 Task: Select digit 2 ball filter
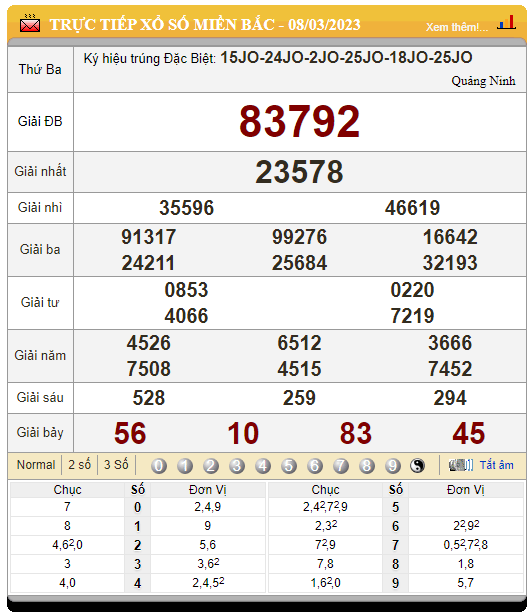click(x=211, y=466)
